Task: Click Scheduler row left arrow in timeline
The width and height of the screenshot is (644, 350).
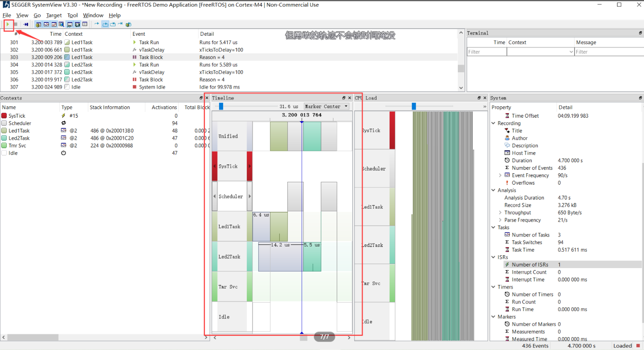Action: [x=215, y=196]
